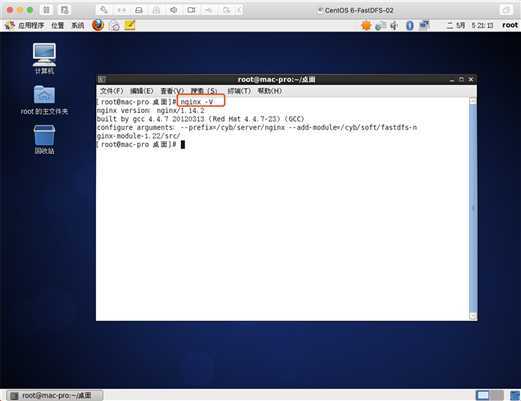Click the typed 'nginx -V' command text
Viewport: 521px width, 401px height.
pos(197,101)
